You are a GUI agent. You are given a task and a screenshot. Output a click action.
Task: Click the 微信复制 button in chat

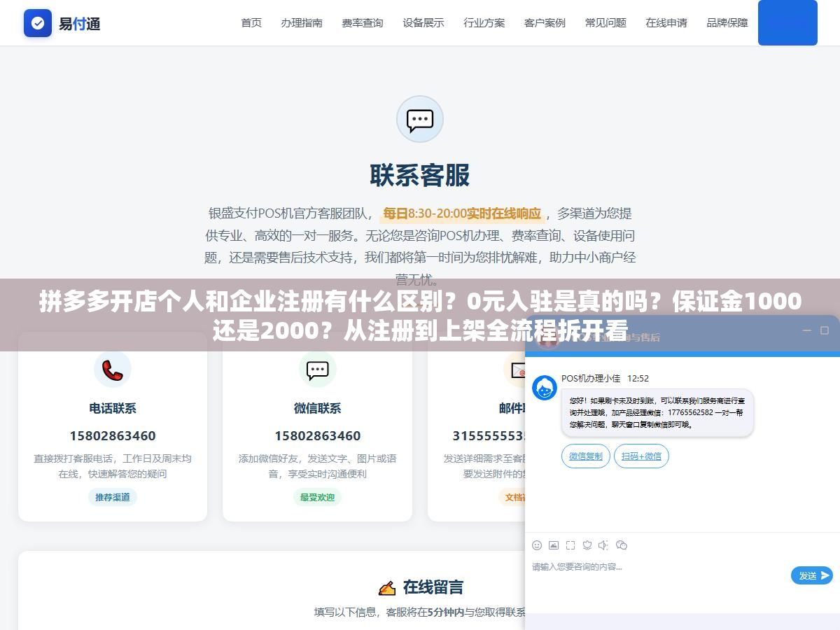(x=586, y=456)
